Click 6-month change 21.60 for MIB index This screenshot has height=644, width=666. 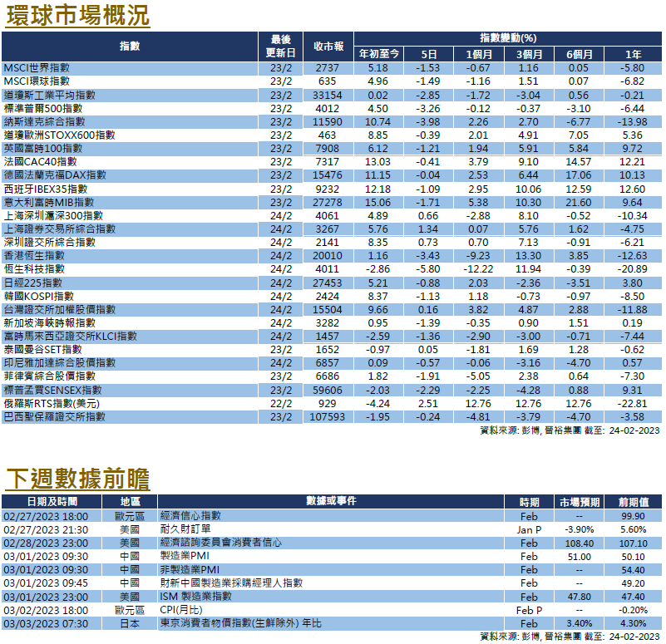(x=579, y=202)
